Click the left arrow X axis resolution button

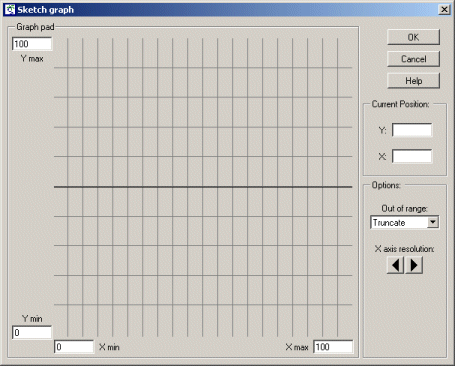tap(395, 265)
